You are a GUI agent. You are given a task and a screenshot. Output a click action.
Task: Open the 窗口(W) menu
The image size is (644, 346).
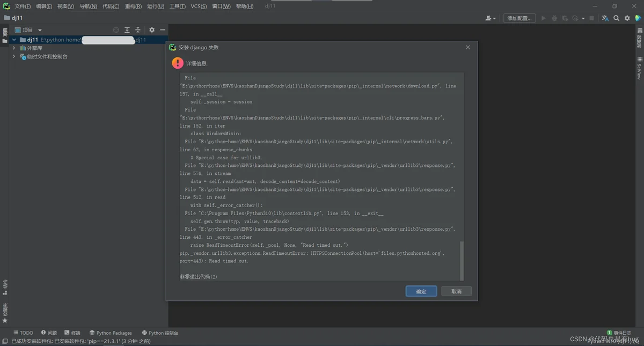pyautogui.click(x=221, y=6)
